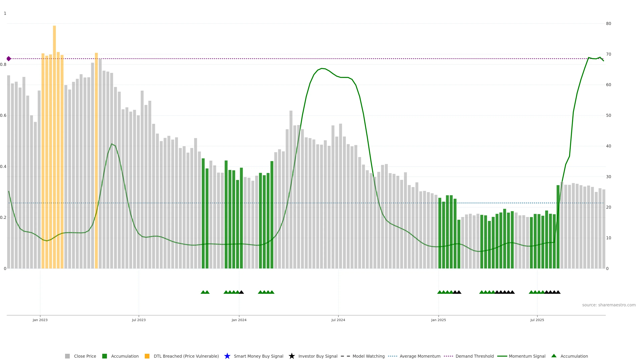This screenshot has width=644, height=362.
Task: Click the grey Close Price legend swatch
Action: (x=67, y=356)
